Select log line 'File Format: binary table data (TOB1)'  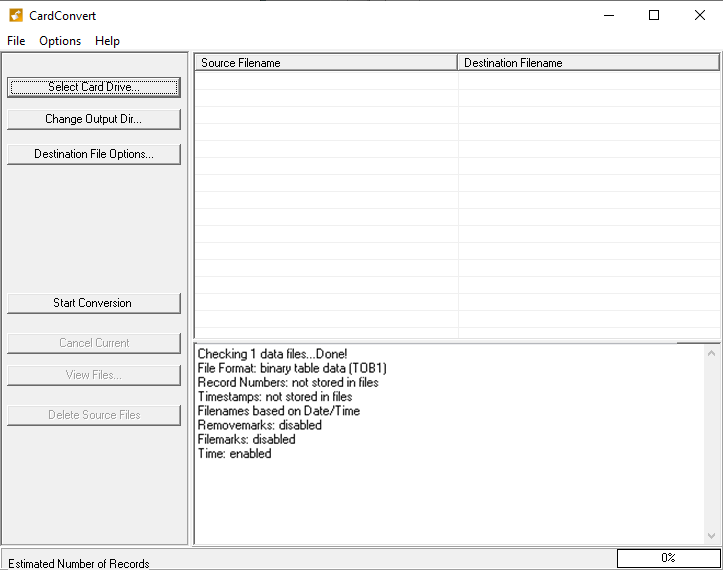coord(292,368)
